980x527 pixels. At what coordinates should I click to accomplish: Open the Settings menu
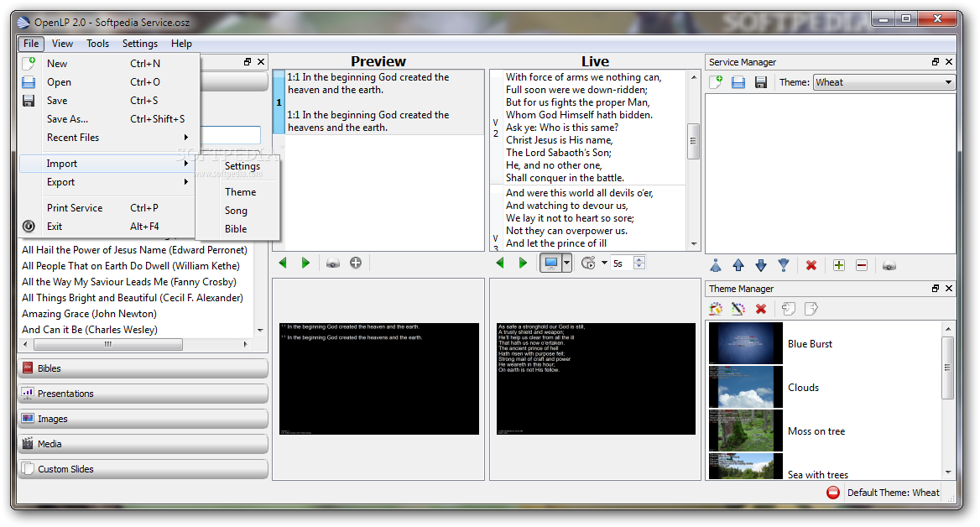click(140, 44)
